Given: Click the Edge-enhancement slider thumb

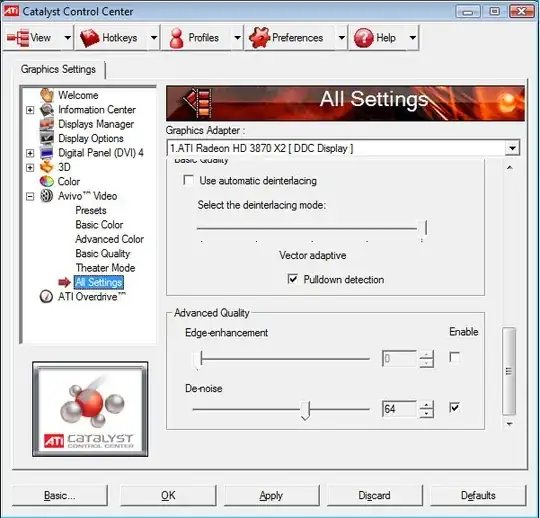Looking at the screenshot, I should (198, 360).
